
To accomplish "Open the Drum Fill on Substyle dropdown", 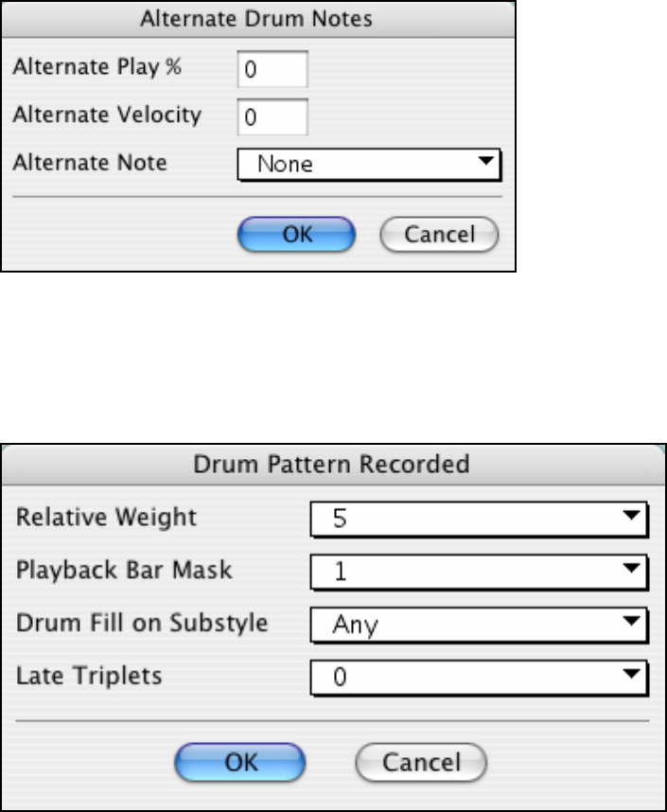I will tap(479, 624).
